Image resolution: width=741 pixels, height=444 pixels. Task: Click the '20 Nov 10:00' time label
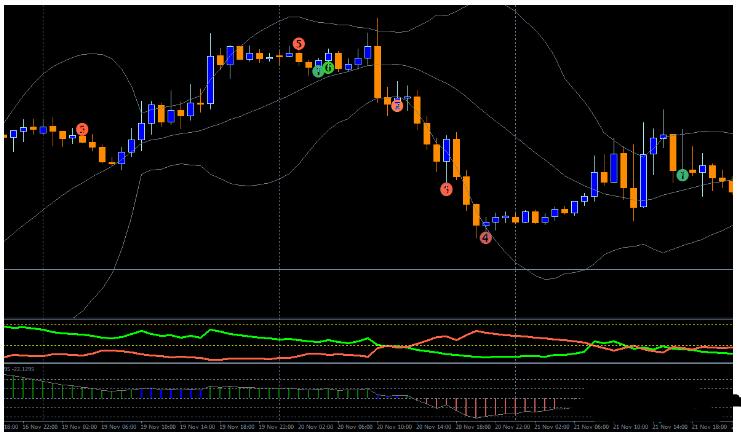point(394,427)
